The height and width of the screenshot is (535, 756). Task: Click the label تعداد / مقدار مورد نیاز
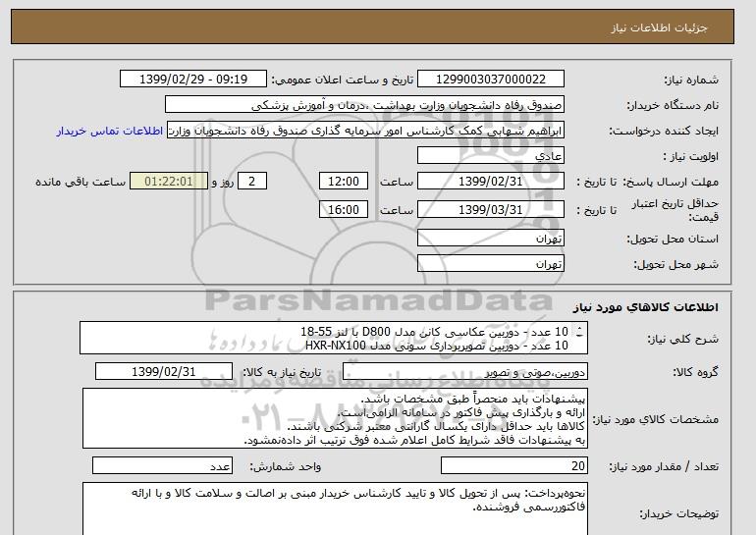tap(664, 466)
